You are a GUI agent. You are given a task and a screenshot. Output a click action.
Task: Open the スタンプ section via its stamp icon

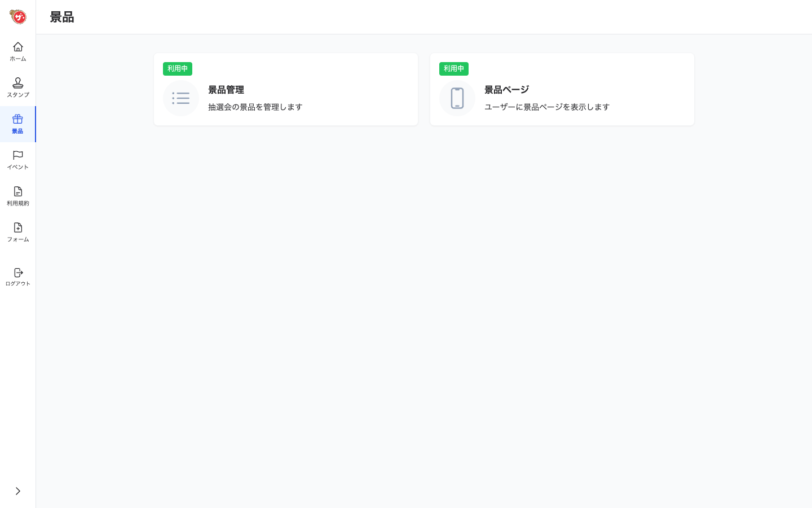coord(17,84)
